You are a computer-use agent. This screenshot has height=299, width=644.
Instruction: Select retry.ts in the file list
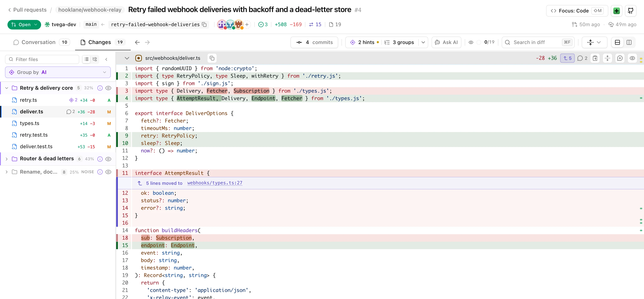(x=58, y=100)
